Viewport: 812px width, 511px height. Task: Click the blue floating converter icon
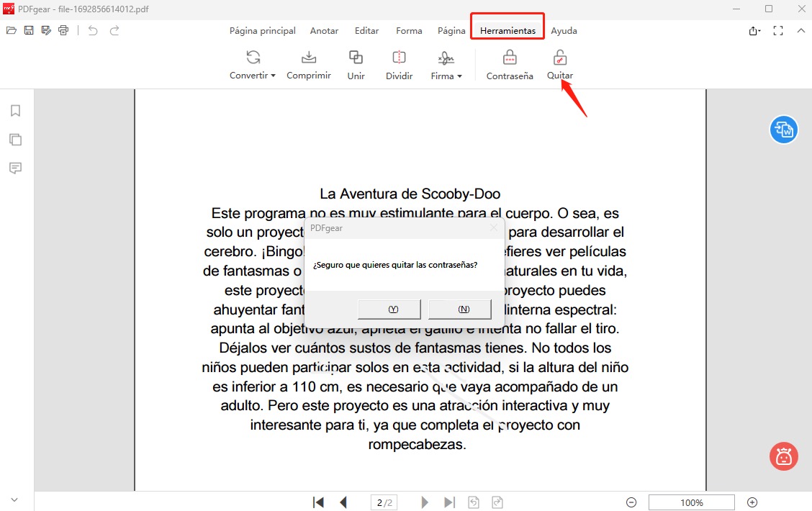click(784, 130)
